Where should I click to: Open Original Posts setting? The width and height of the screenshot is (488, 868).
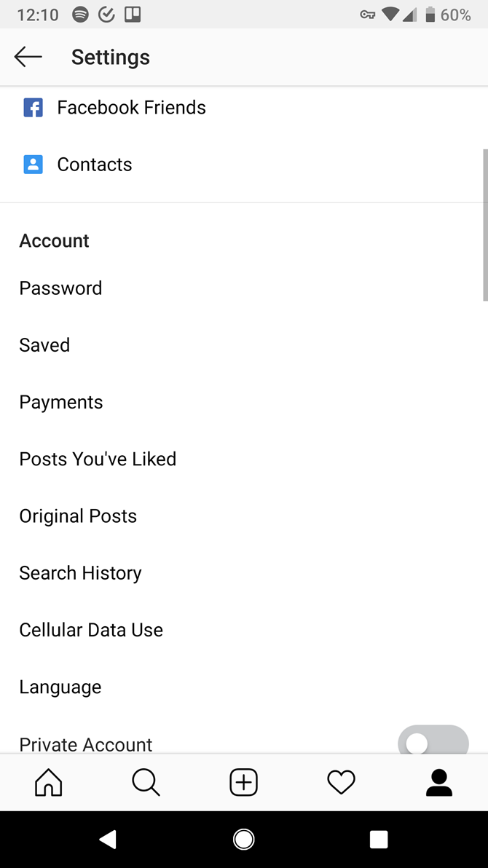click(x=78, y=516)
